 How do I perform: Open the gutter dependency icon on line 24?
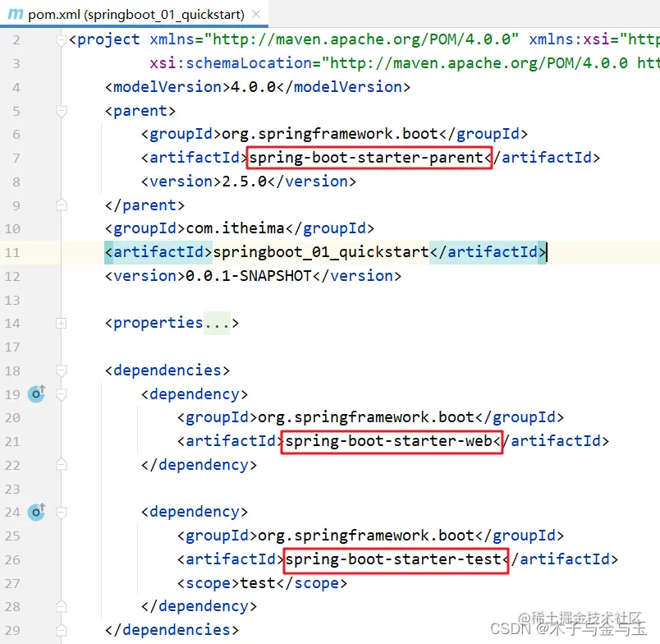pos(37,512)
